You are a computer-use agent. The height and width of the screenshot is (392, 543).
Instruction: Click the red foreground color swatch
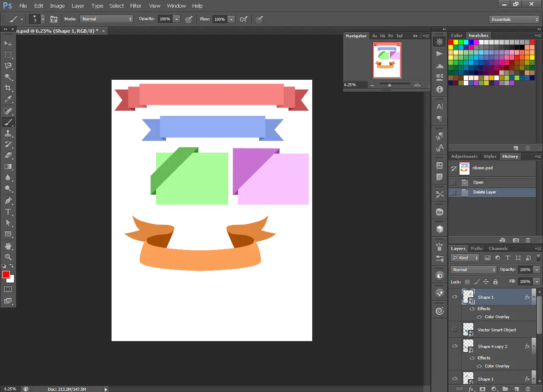tap(6, 274)
